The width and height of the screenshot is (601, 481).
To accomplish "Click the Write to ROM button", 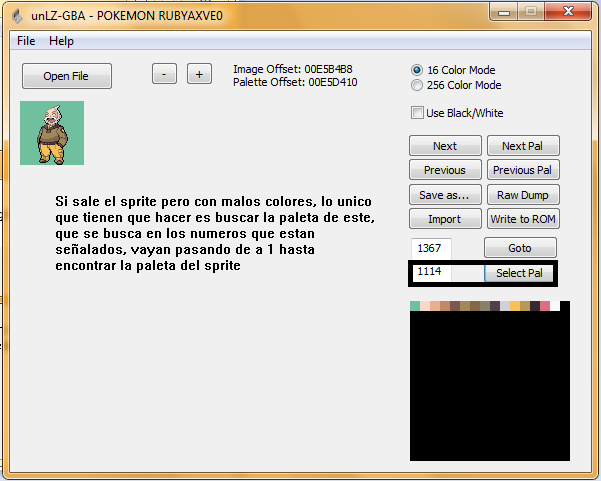I will point(523,219).
